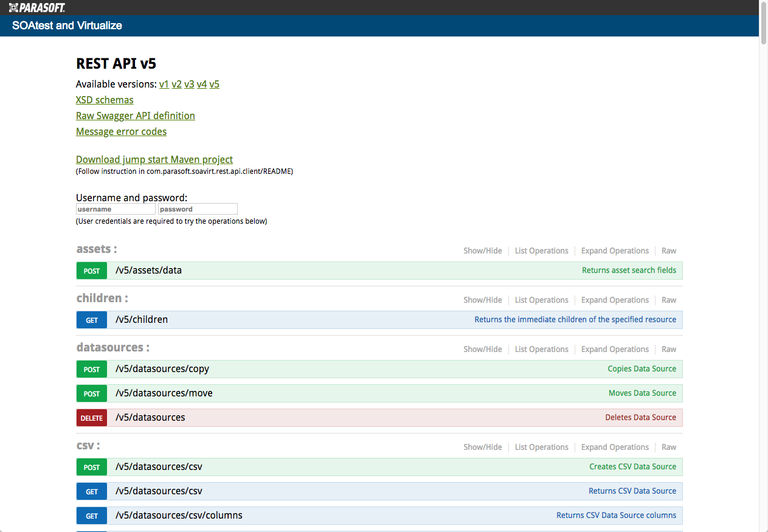
Task: Click POST badge for /v5/datasources/csv
Action: click(92, 467)
